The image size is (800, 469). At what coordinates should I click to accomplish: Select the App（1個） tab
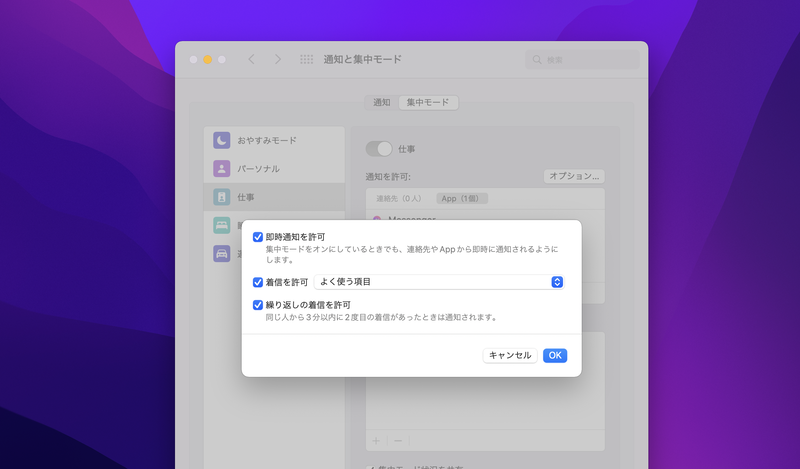461,199
